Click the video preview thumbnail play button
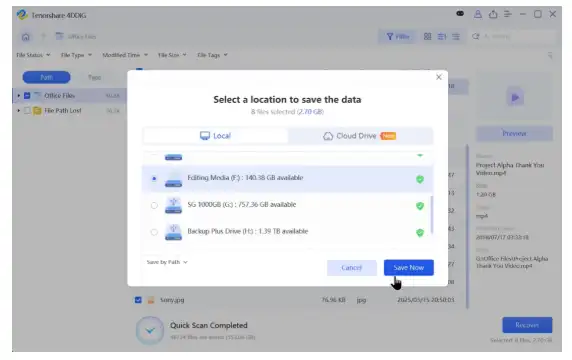The height and width of the screenshot is (360, 572). point(515,97)
